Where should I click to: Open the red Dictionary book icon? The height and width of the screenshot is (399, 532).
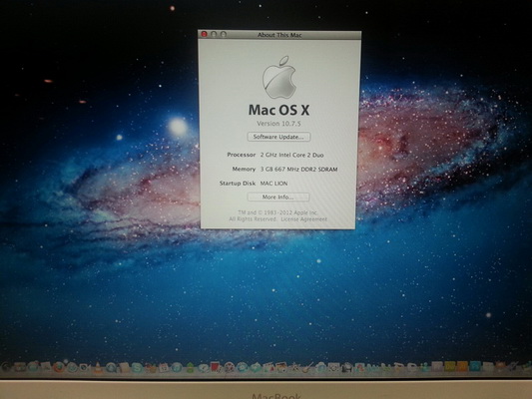[216, 366]
